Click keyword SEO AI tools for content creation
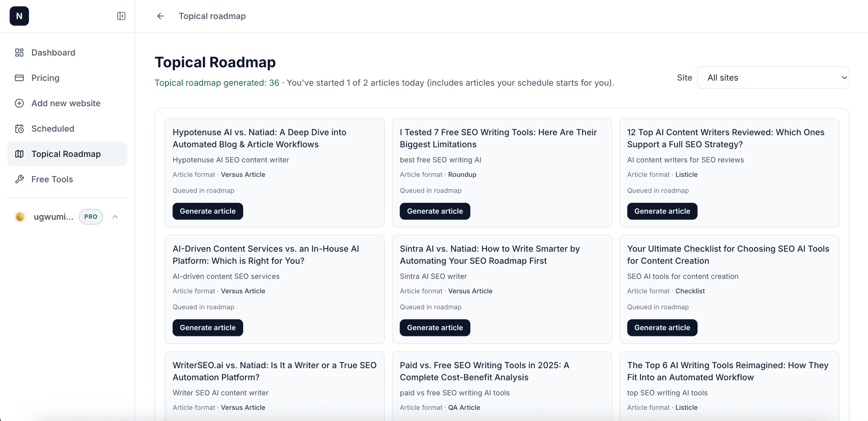Viewport: 868px width, 421px height. point(683,276)
